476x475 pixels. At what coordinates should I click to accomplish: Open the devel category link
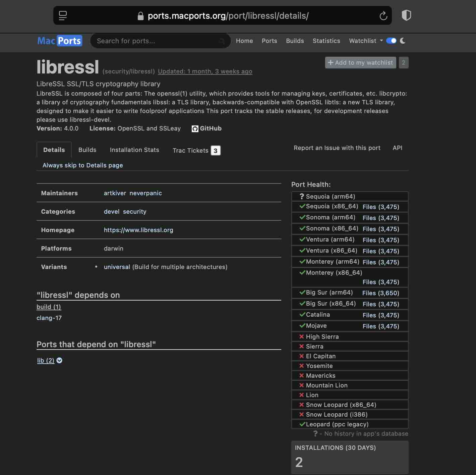tap(112, 212)
